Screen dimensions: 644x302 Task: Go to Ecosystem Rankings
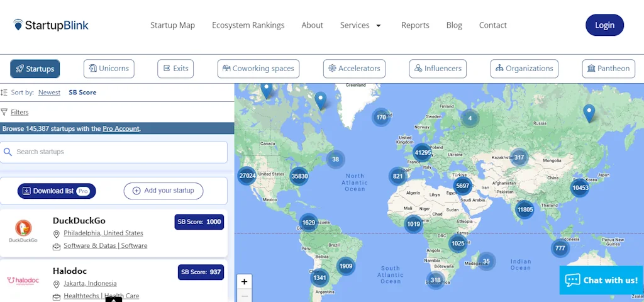pyautogui.click(x=248, y=25)
